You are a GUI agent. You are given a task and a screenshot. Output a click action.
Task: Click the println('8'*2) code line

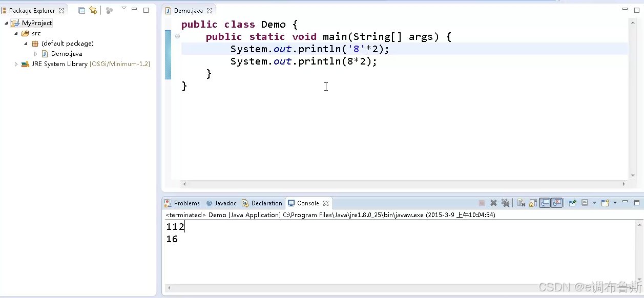pos(310,49)
